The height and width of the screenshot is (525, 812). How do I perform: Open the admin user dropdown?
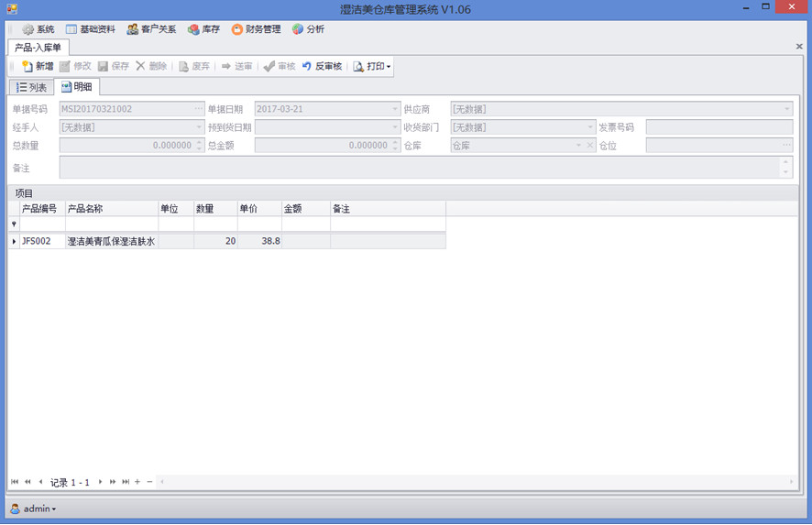[x=34, y=509]
